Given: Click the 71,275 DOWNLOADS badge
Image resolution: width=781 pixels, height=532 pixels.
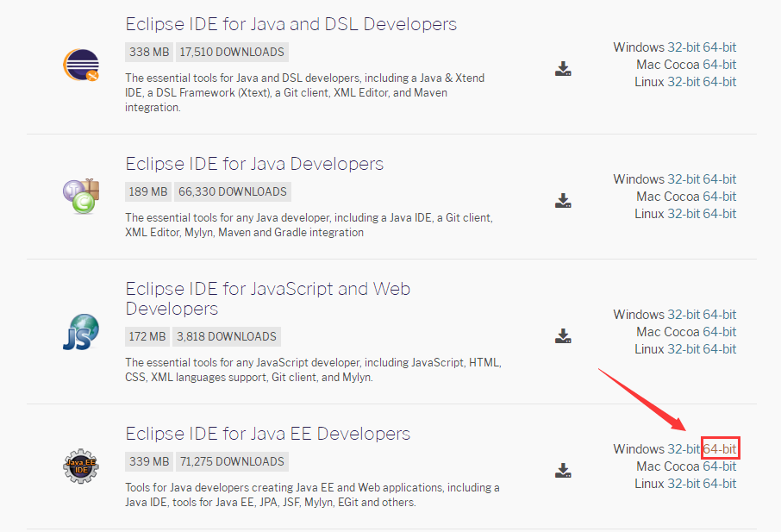Looking at the screenshot, I should 232,462.
